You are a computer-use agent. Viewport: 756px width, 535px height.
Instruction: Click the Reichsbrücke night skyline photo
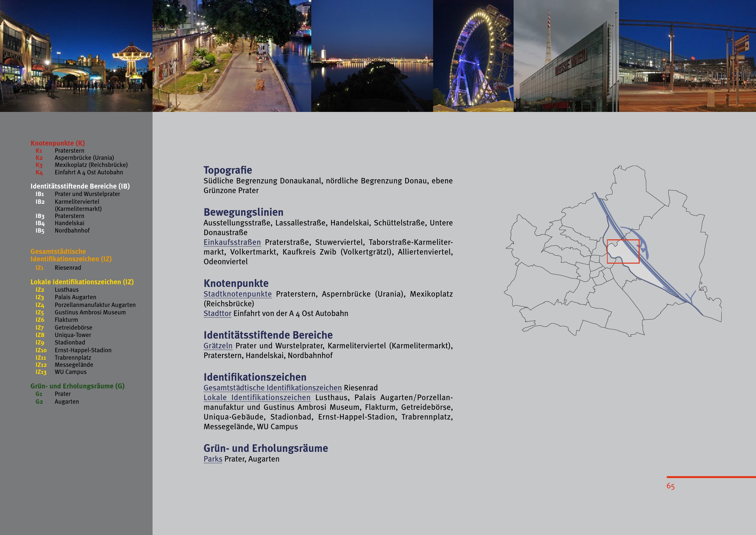[372, 56]
